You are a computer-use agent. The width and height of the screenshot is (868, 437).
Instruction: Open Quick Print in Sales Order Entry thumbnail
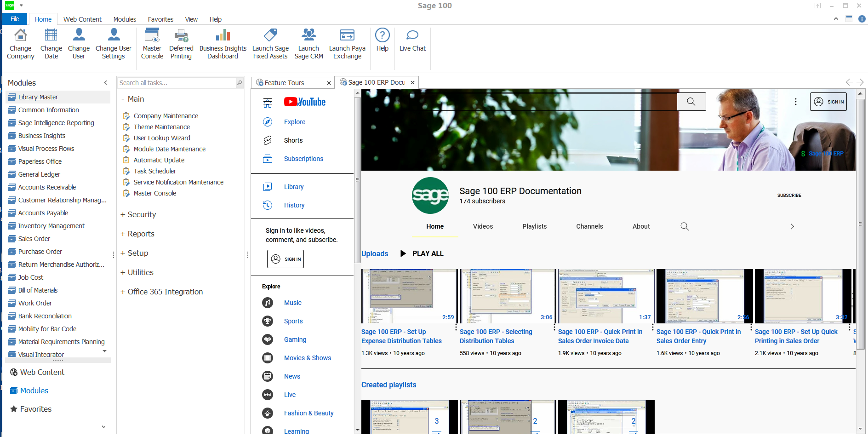click(704, 296)
